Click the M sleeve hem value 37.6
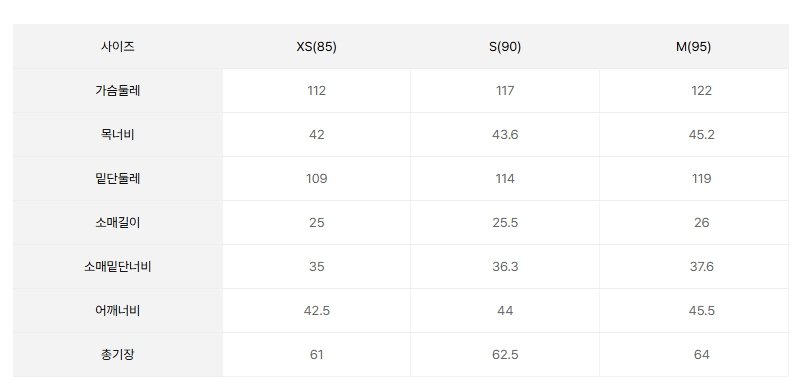This screenshot has width=803, height=390. [701, 267]
